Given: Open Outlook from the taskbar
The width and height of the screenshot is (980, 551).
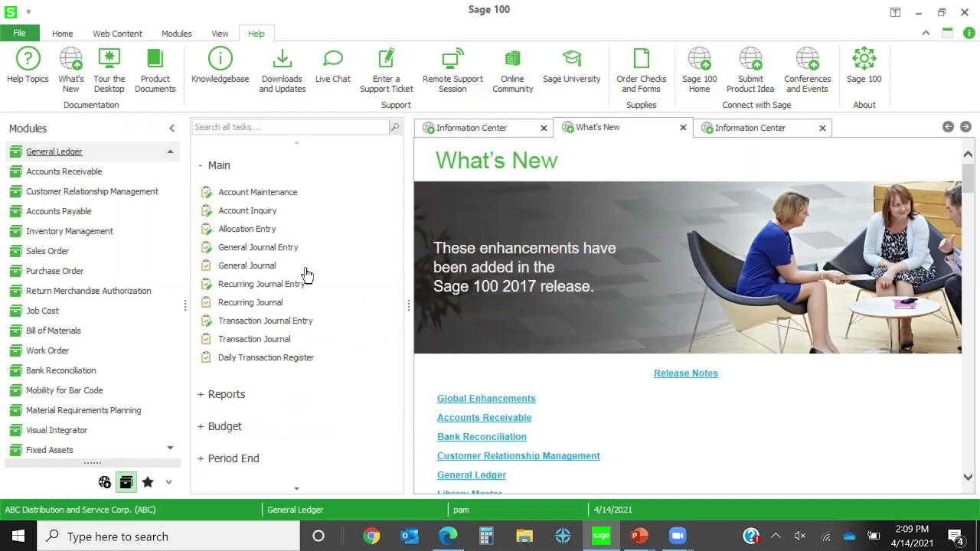Looking at the screenshot, I should pos(410,536).
